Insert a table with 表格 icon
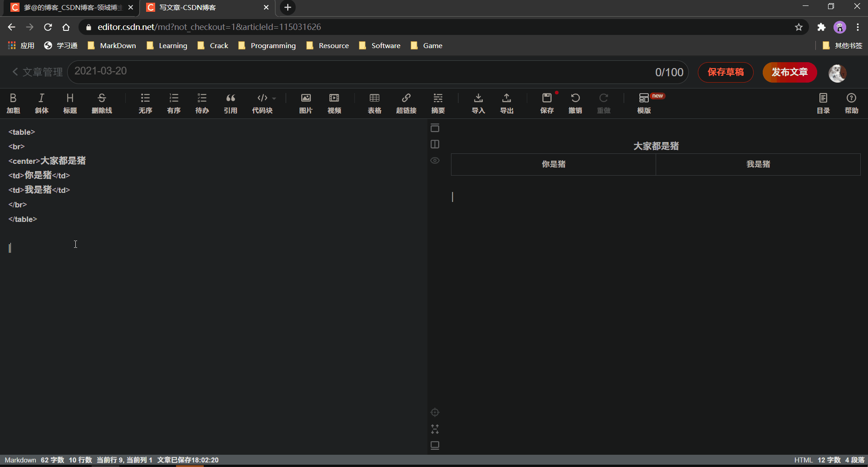The height and width of the screenshot is (467, 868). tap(374, 103)
